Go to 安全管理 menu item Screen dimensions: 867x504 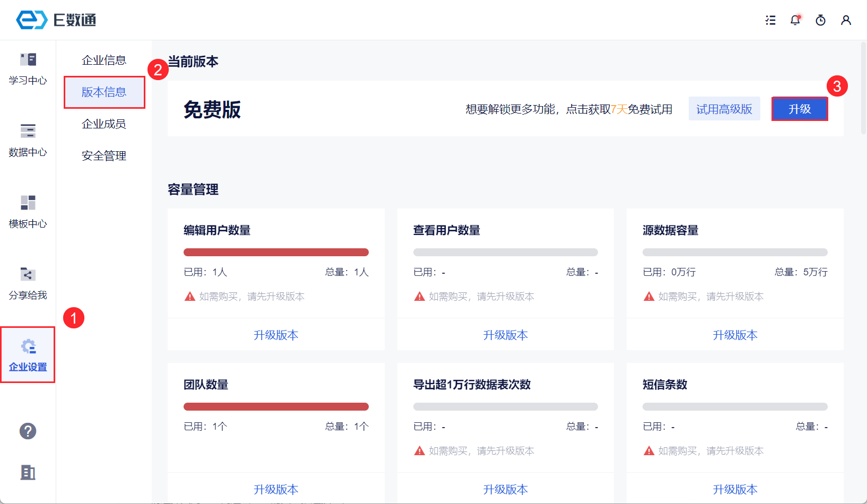point(104,156)
